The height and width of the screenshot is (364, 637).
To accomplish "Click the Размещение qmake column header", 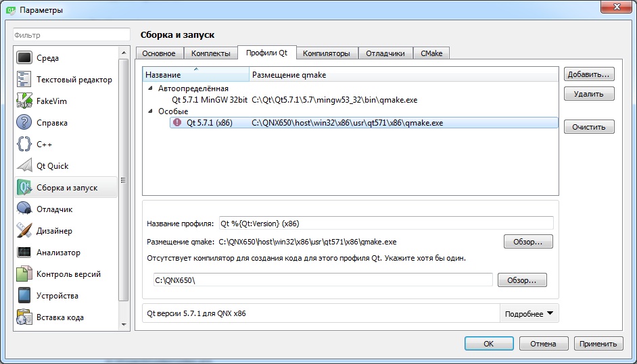I will pyautogui.click(x=404, y=75).
